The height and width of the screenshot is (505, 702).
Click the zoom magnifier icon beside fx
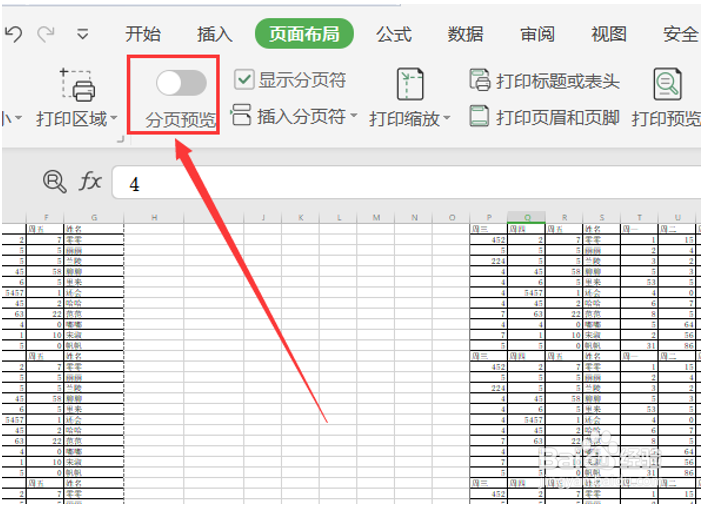[x=55, y=181]
